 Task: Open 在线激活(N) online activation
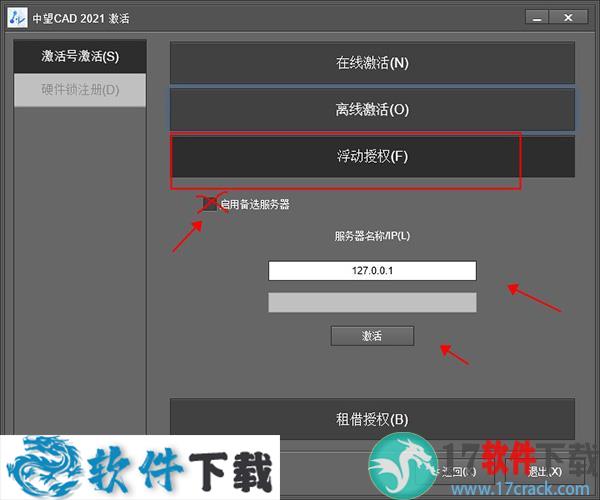372,62
